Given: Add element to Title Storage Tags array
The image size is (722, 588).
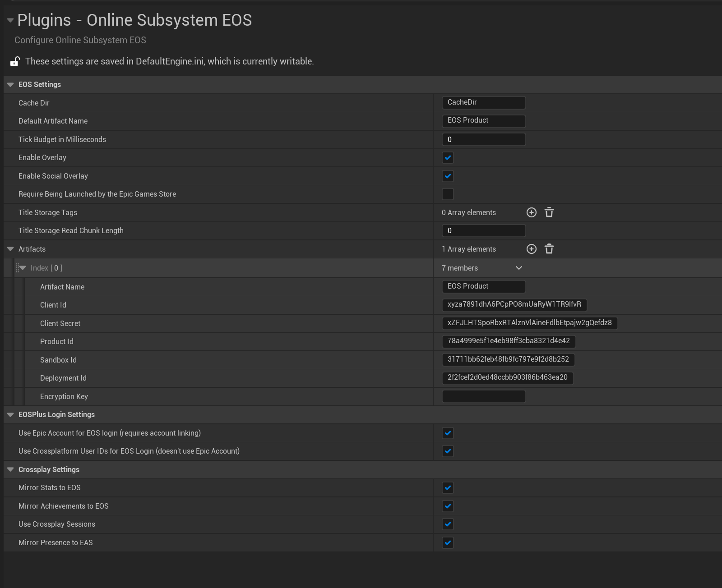Looking at the screenshot, I should point(532,212).
